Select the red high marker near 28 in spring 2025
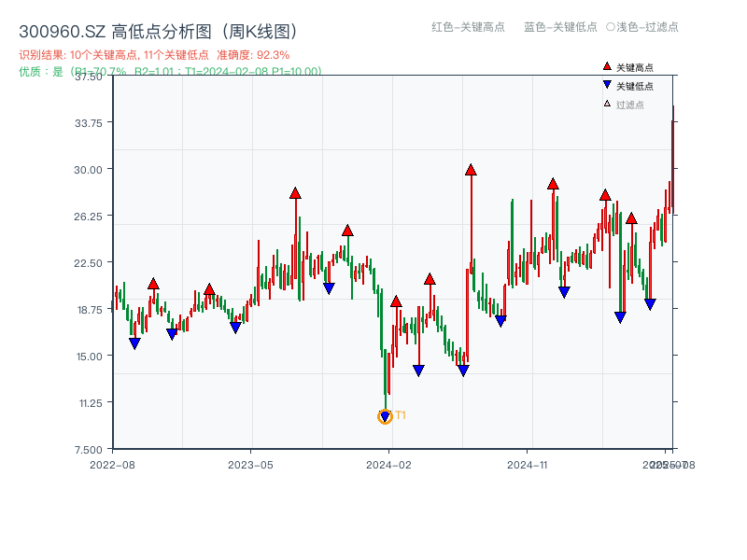747x560 pixels. click(605, 195)
